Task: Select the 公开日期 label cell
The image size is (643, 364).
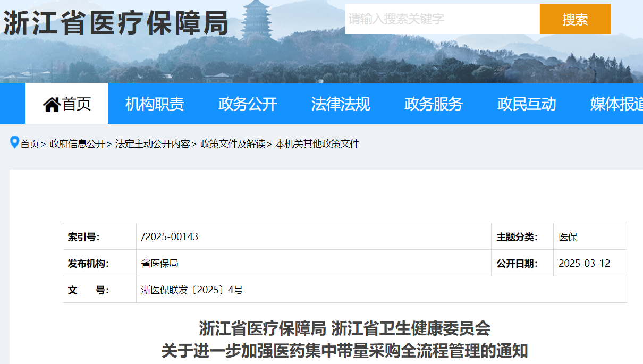Action: tap(522, 263)
